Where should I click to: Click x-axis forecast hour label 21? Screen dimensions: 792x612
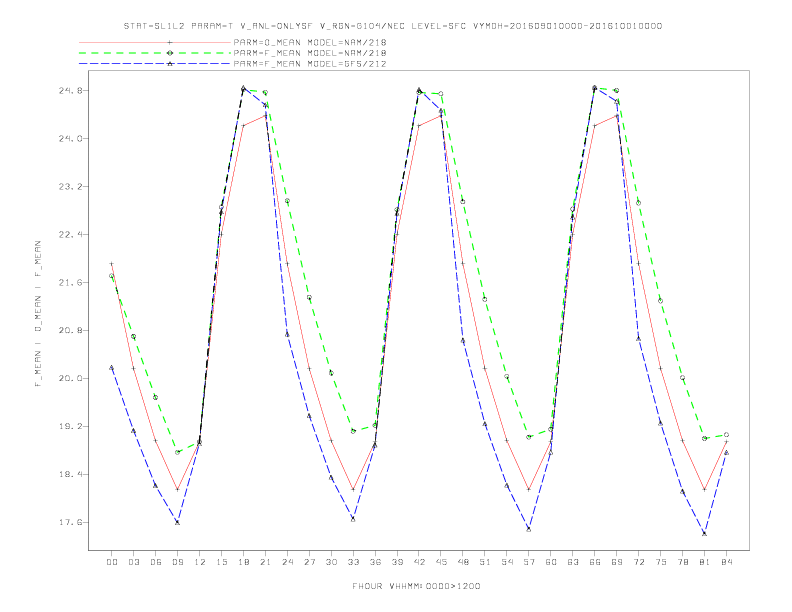[x=266, y=562]
